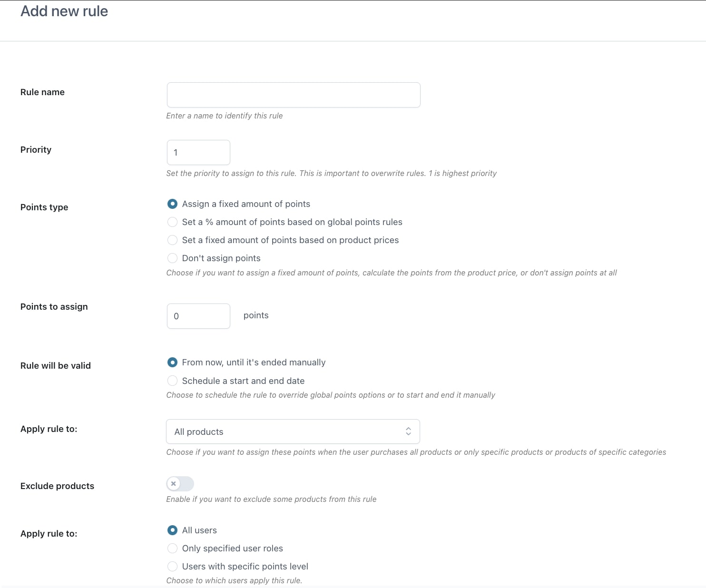Click the 'Rule name' label
This screenshot has height=588, width=706.
pos(42,92)
